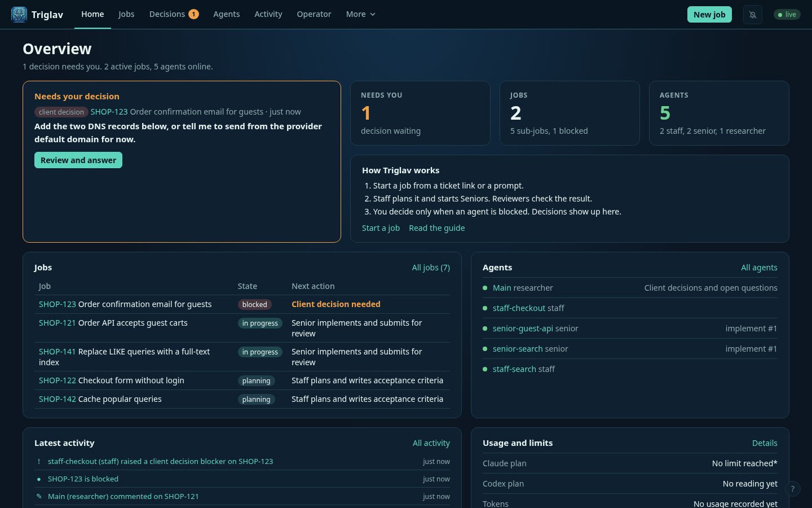Click the Start a job link

click(x=381, y=228)
